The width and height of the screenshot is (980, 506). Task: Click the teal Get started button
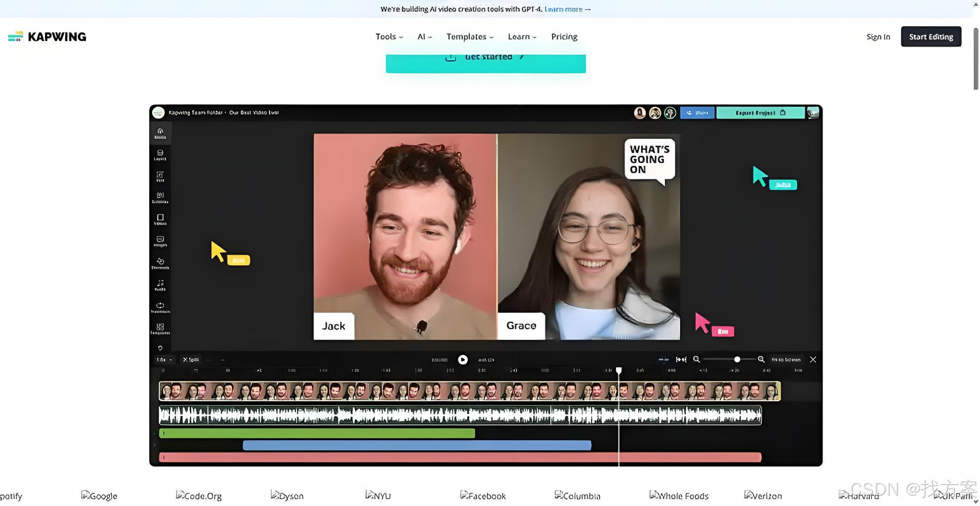[x=486, y=63]
